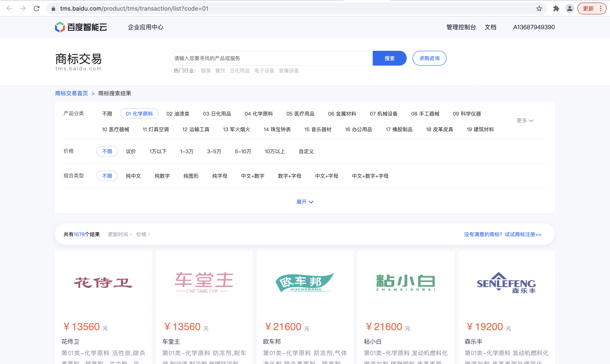
Task: Choose 自定义 price range
Action: [306, 151]
